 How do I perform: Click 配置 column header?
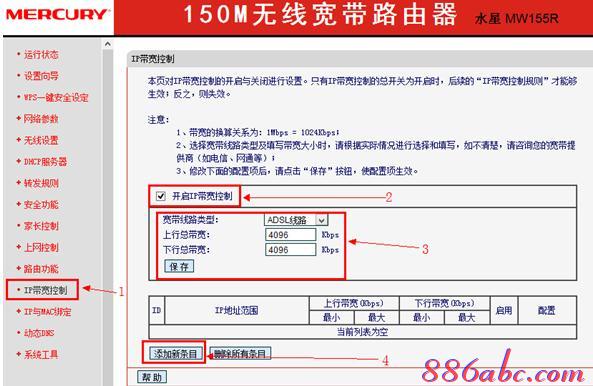pos(547,310)
